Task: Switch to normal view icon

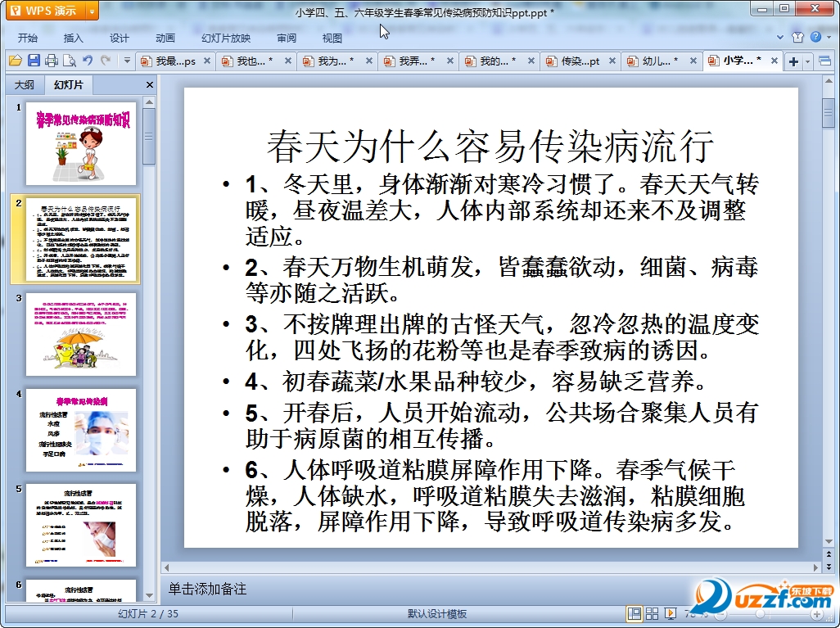Action: click(x=635, y=613)
